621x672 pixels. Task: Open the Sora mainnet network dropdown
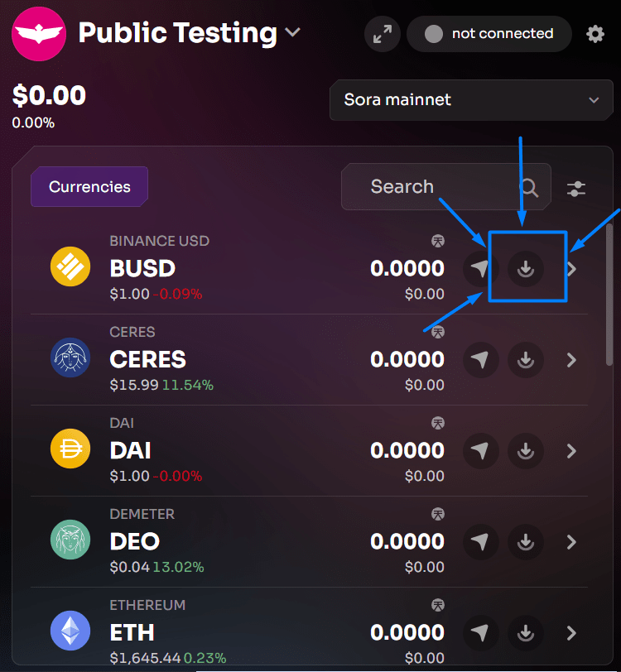[x=471, y=100]
